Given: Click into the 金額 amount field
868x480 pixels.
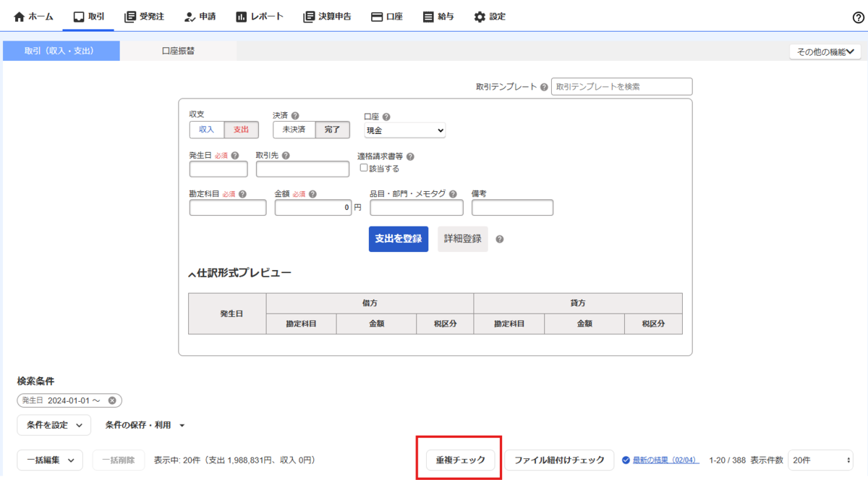Looking at the screenshot, I should (x=313, y=208).
